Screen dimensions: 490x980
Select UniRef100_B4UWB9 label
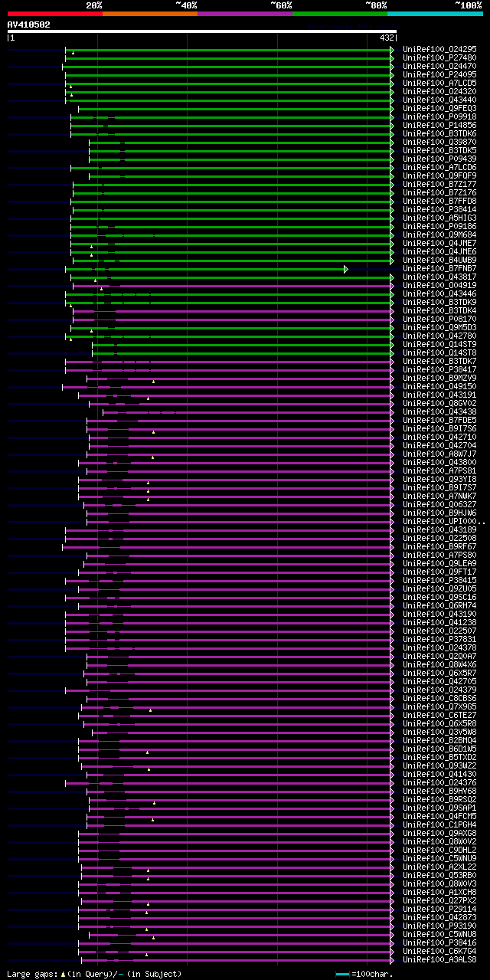(x=439, y=260)
